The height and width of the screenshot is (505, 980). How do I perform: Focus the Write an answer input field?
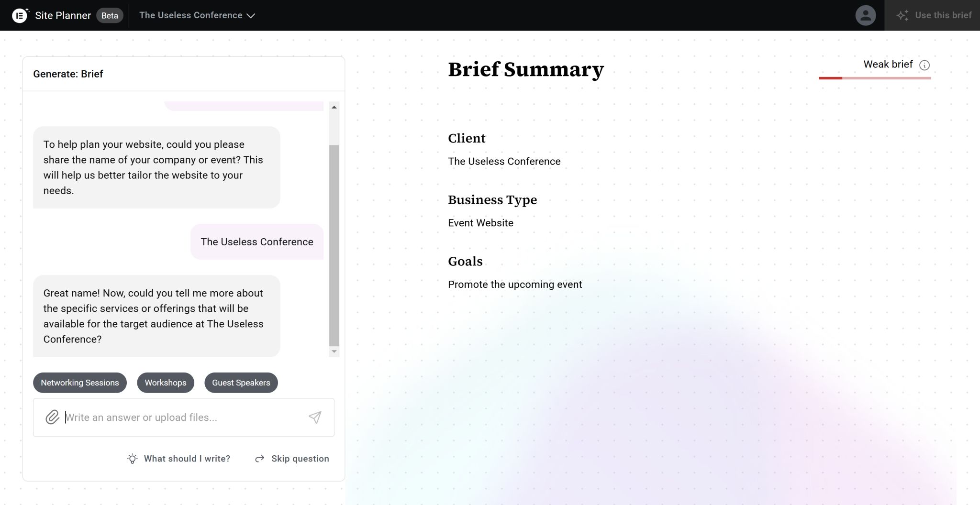coord(184,417)
